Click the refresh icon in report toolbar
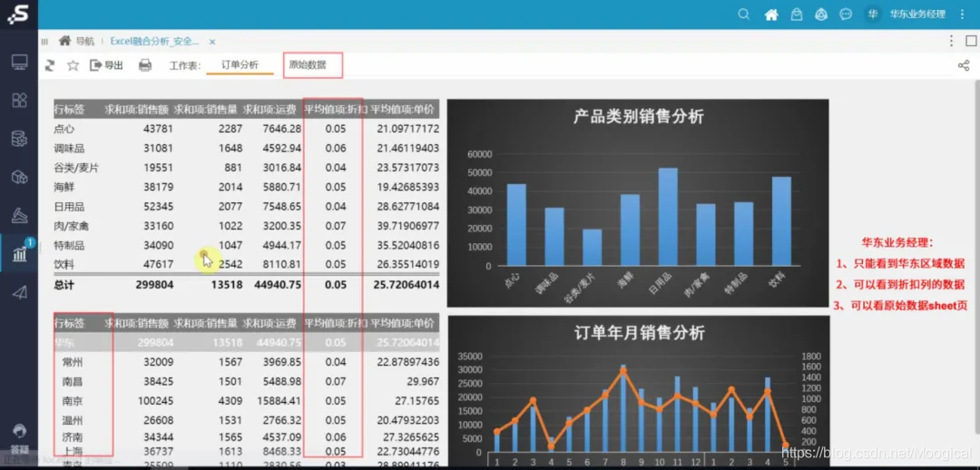Screen dimensions: 980x470 50,65
